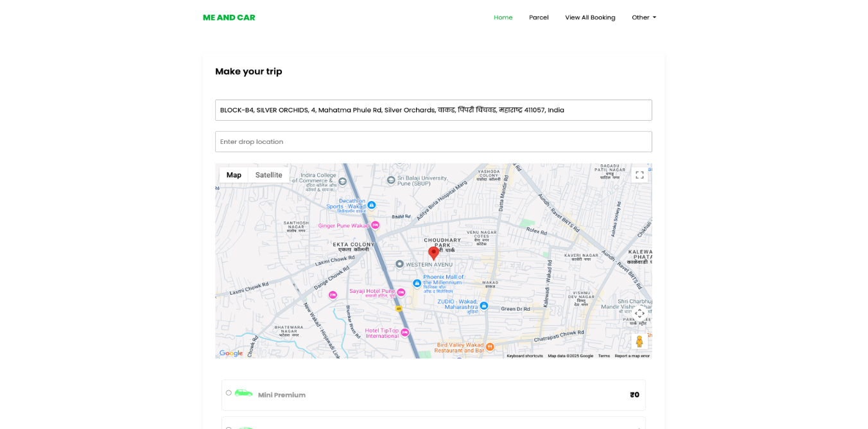Open View All Booking

[590, 17]
